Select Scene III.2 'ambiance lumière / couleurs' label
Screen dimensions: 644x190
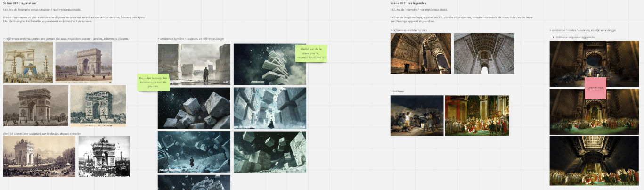tap(582, 30)
